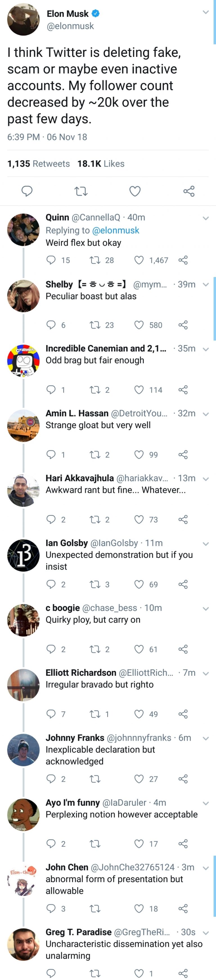The height and width of the screenshot is (980, 216).
Task: Reply to Elliott Richardson's 'Irregular bravado' tweet
Action: 51,714
